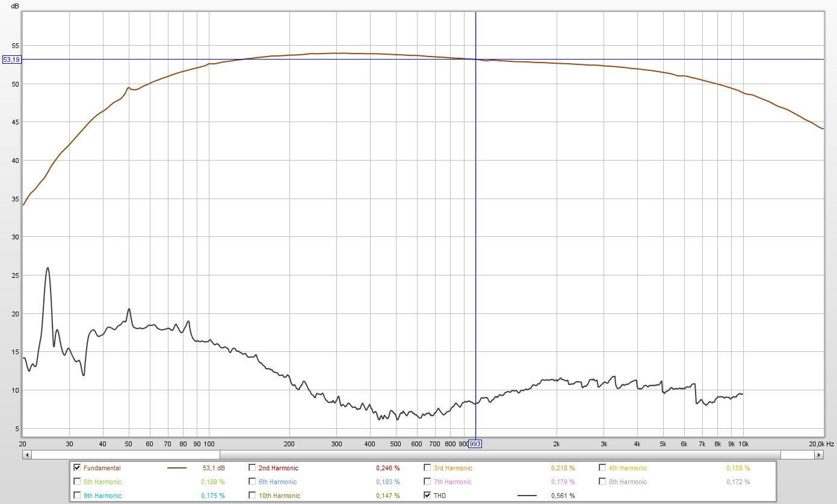Click the 993 Hz cursor frequency label
This screenshot has height=504, width=837.
click(x=475, y=444)
